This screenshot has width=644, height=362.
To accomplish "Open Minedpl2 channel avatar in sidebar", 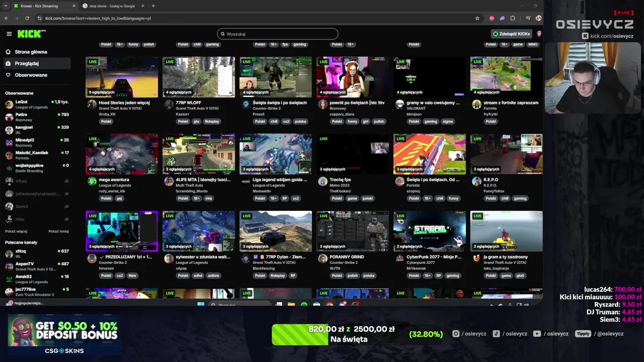I will [x=9, y=143].
